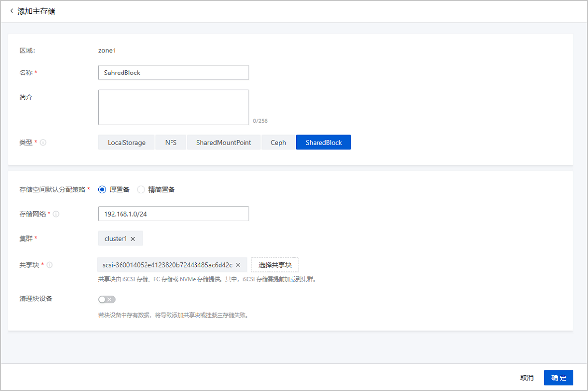Click inside the 名称 name field
Viewport: 588px width, 391px height.
click(x=173, y=72)
